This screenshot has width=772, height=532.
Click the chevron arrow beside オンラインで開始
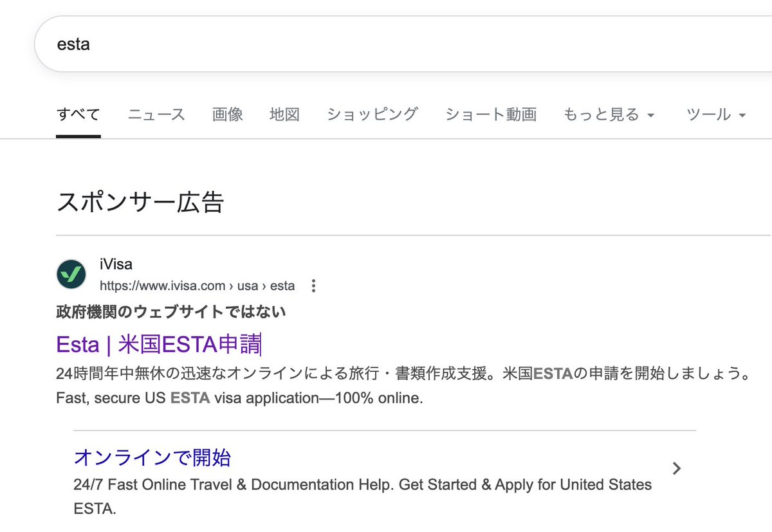tap(676, 468)
